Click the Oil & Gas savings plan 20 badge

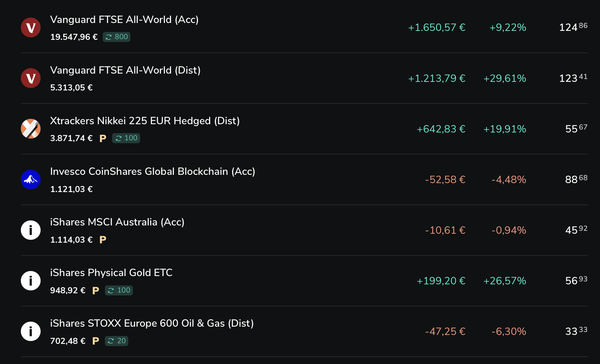pyautogui.click(x=117, y=341)
